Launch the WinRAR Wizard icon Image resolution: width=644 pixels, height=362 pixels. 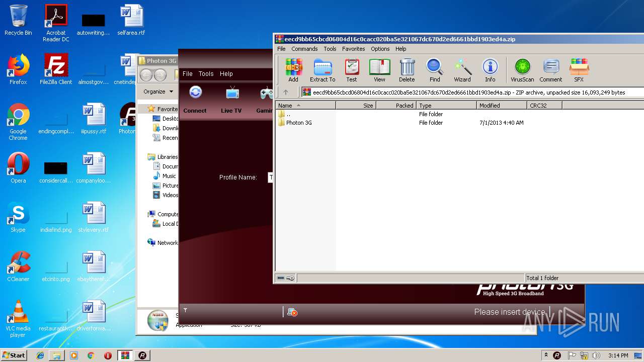[462, 70]
